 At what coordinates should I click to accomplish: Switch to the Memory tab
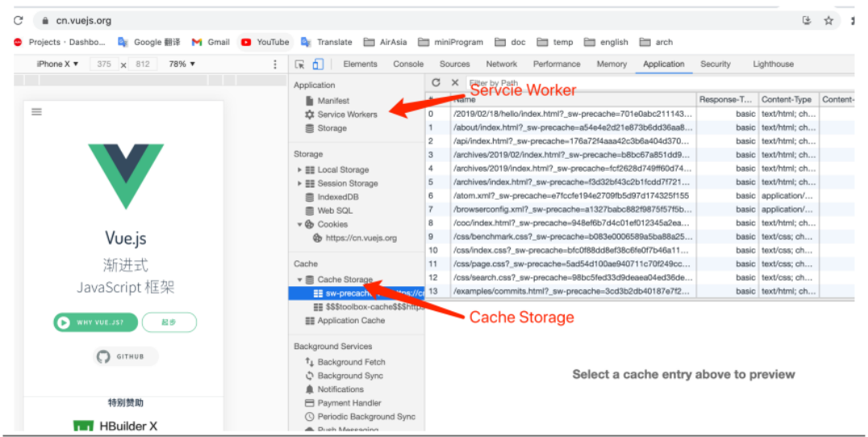click(611, 65)
